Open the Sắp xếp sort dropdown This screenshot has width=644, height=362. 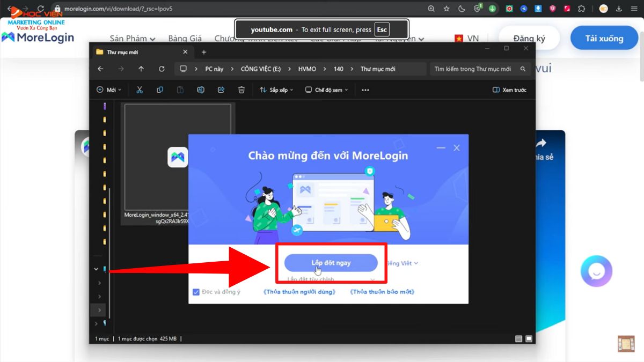[276, 90]
